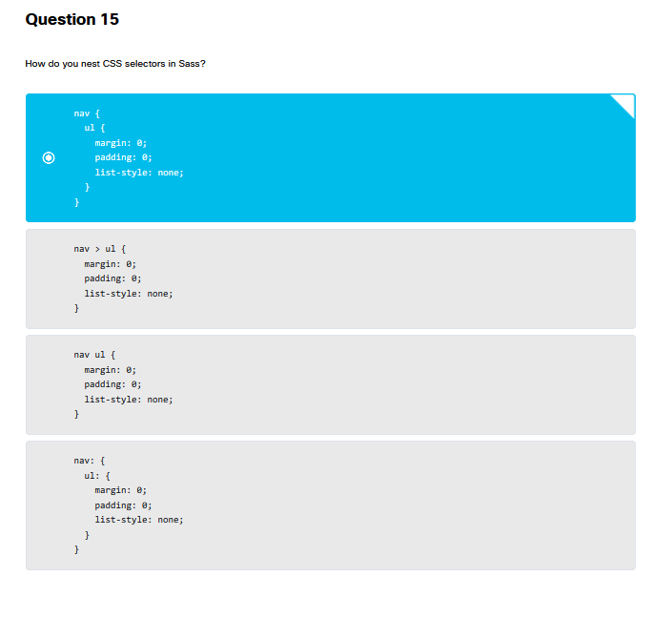Click "margin: 0;" in the "nav > ul" option
The height and width of the screenshot is (618, 672).
[x=110, y=263]
